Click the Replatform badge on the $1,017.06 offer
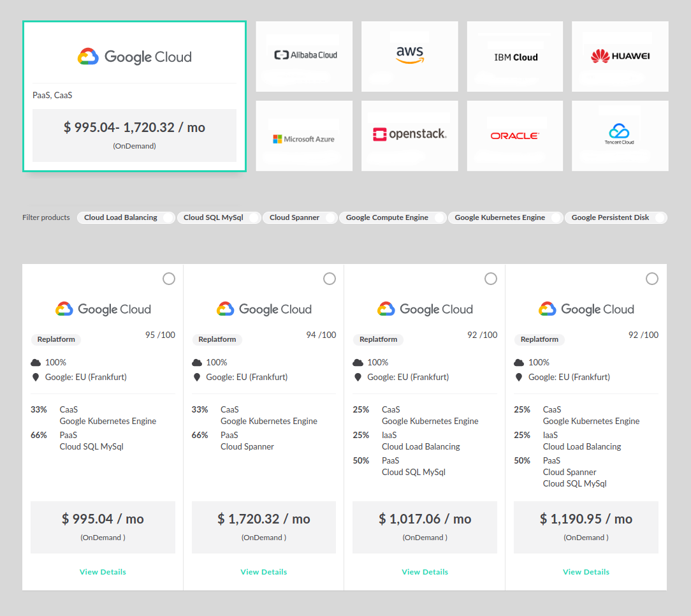 378,339
